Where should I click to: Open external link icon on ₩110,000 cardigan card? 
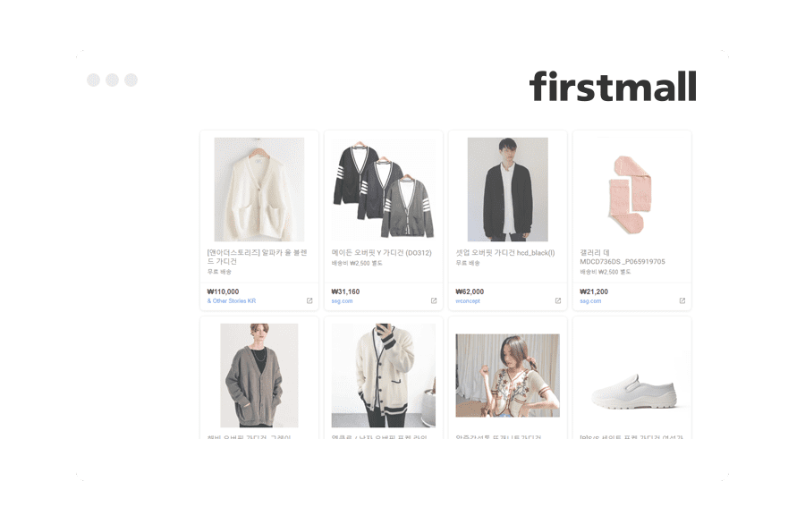pyautogui.click(x=309, y=300)
